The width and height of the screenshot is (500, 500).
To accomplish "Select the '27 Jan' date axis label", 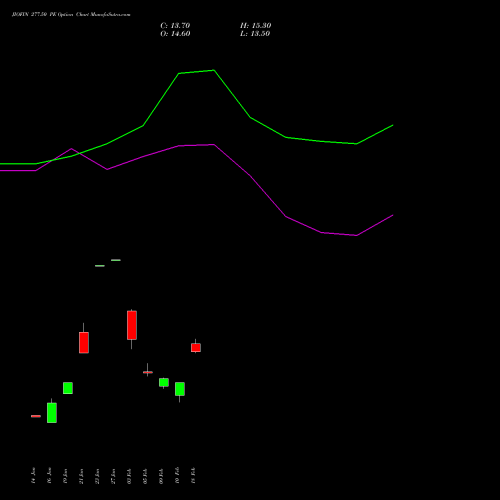I will [113, 475].
